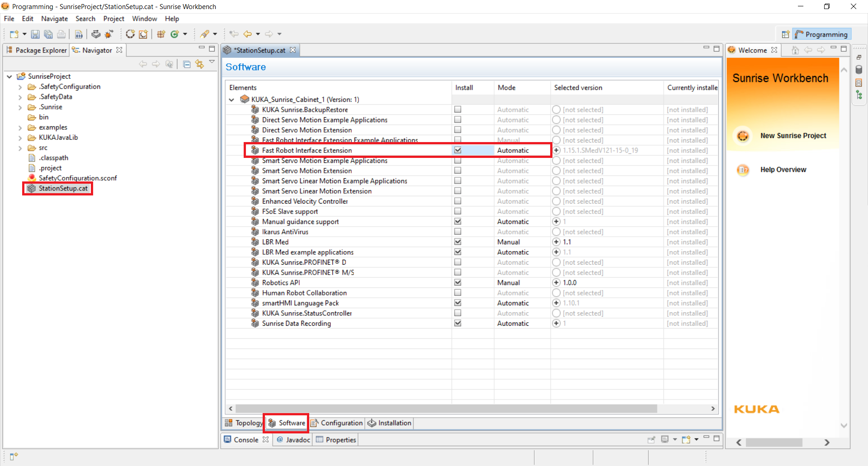Click the yellow Back navigation arrow
868x466 pixels.
[248, 34]
